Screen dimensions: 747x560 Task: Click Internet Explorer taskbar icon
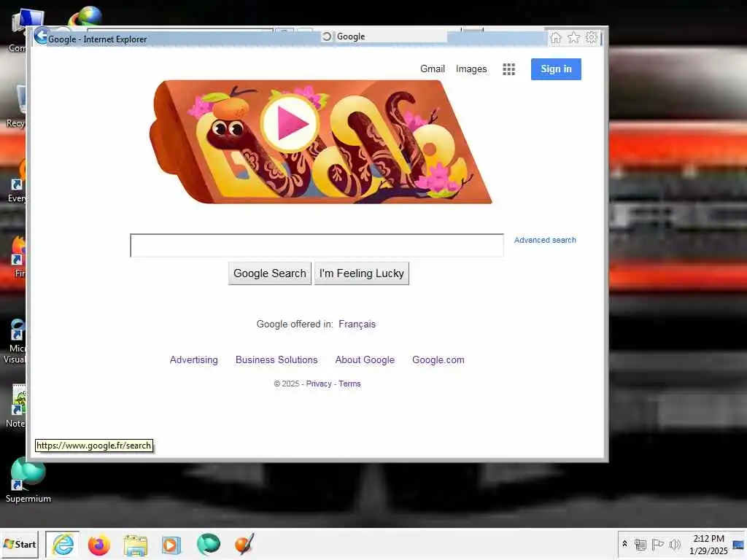pyautogui.click(x=63, y=544)
